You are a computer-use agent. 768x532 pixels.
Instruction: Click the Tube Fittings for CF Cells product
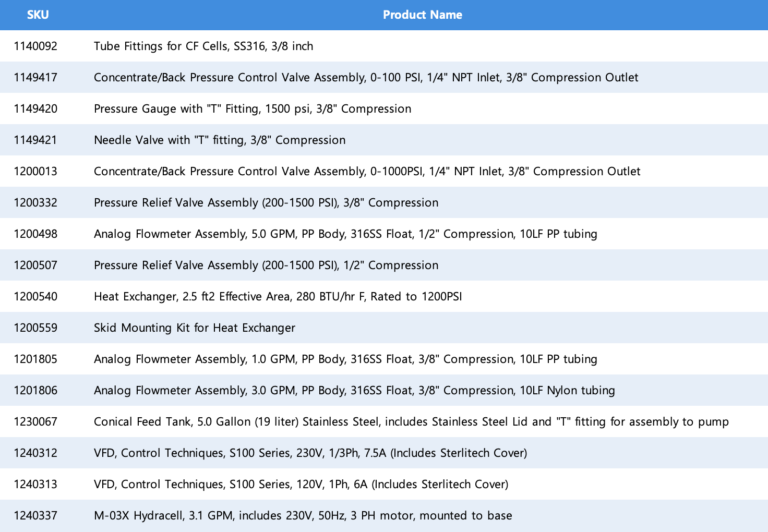click(203, 46)
